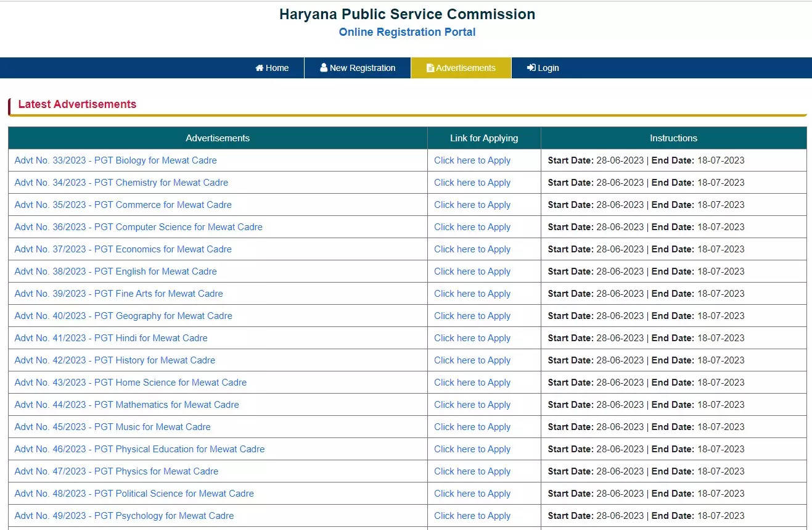Open Advt No. 42/2023 PGT History link
The image size is (812, 530).
click(115, 360)
